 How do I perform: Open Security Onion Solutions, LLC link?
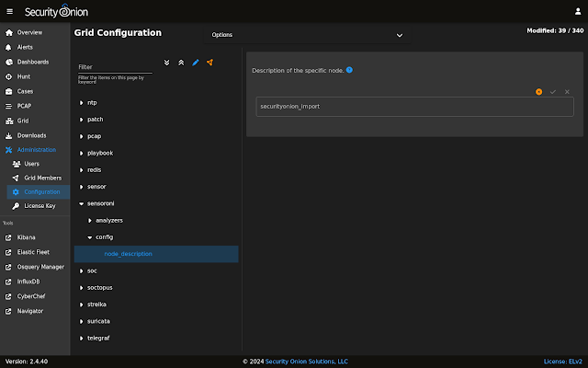(x=306, y=362)
